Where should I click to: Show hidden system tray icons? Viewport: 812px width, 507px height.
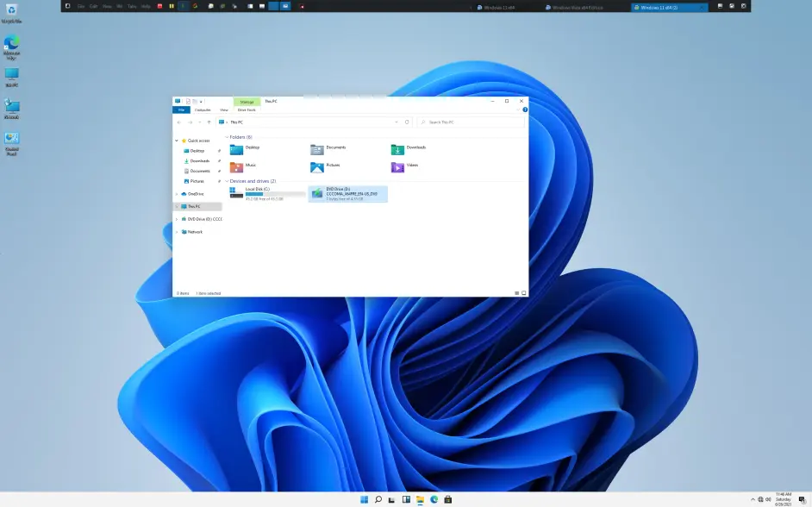[753, 500]
